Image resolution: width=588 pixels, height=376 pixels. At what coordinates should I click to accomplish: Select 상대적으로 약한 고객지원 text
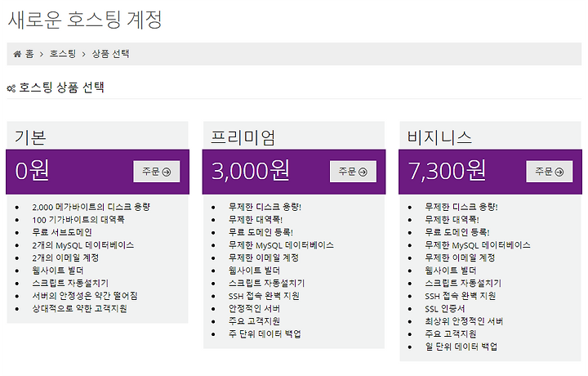click(x=79, y=309)
